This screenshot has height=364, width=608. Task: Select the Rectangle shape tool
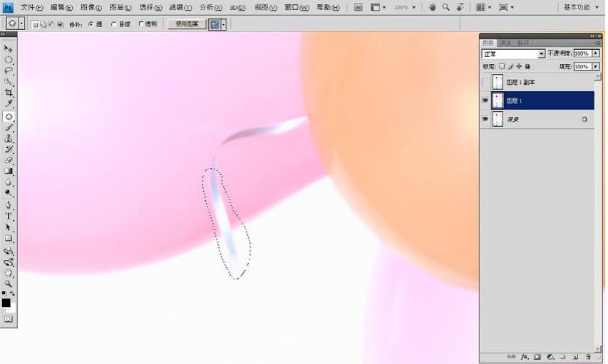[x=8, y=239]
